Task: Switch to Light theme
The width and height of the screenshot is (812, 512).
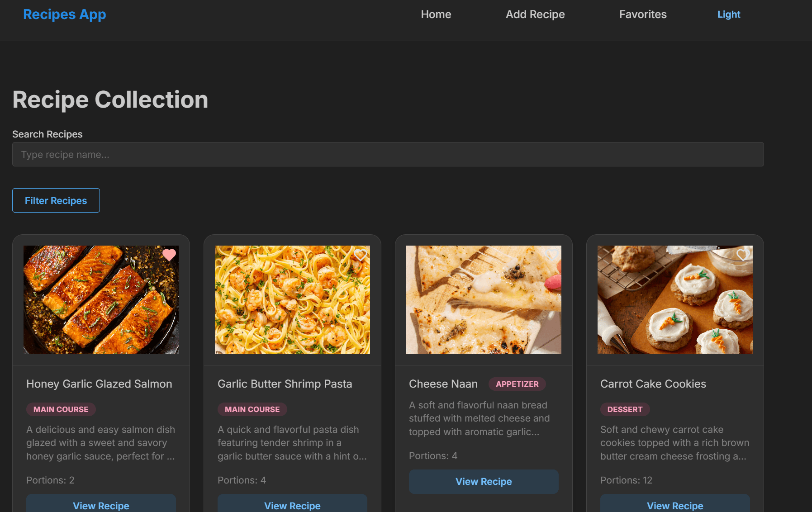Action: pyautogui.click(x=728, y=14)
